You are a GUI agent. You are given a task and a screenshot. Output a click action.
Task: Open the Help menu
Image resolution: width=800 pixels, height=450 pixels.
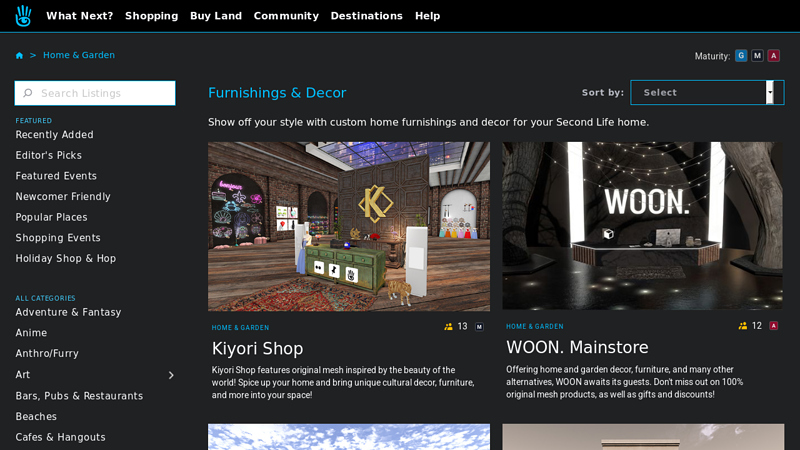(x=427, y=16)
